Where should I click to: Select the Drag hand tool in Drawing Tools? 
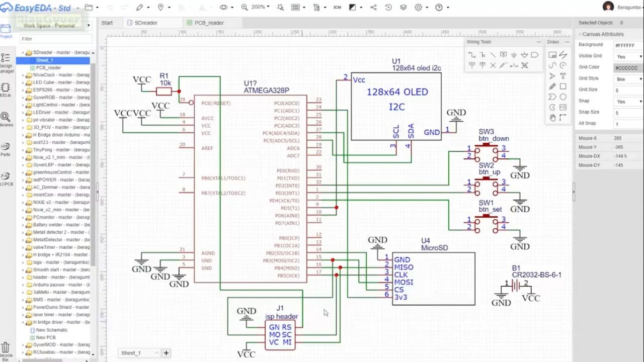point(552,118)
